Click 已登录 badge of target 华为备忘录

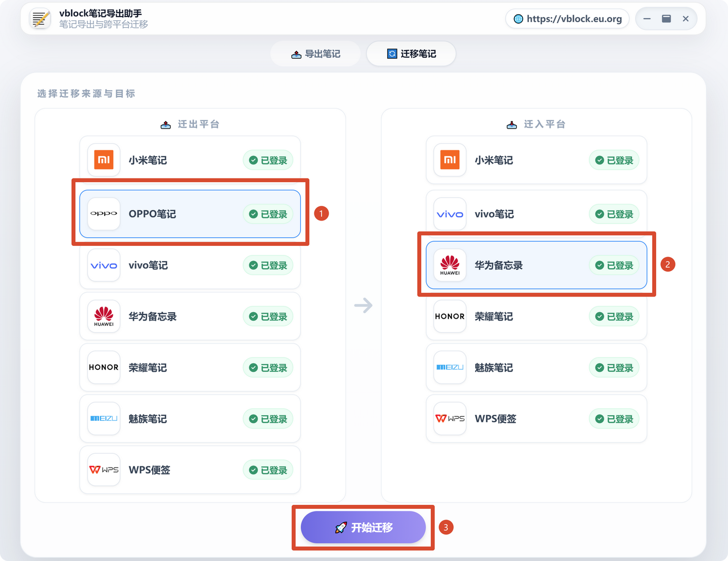point(614,265)
